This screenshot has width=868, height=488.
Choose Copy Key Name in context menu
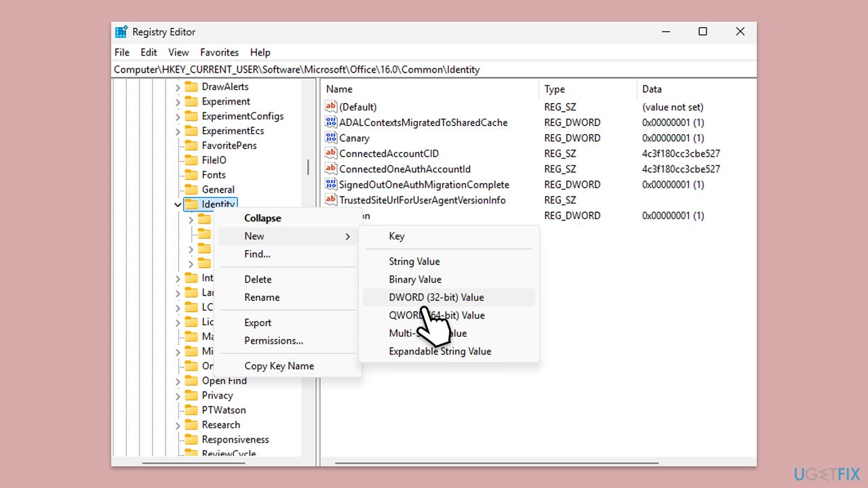[288, 366]
